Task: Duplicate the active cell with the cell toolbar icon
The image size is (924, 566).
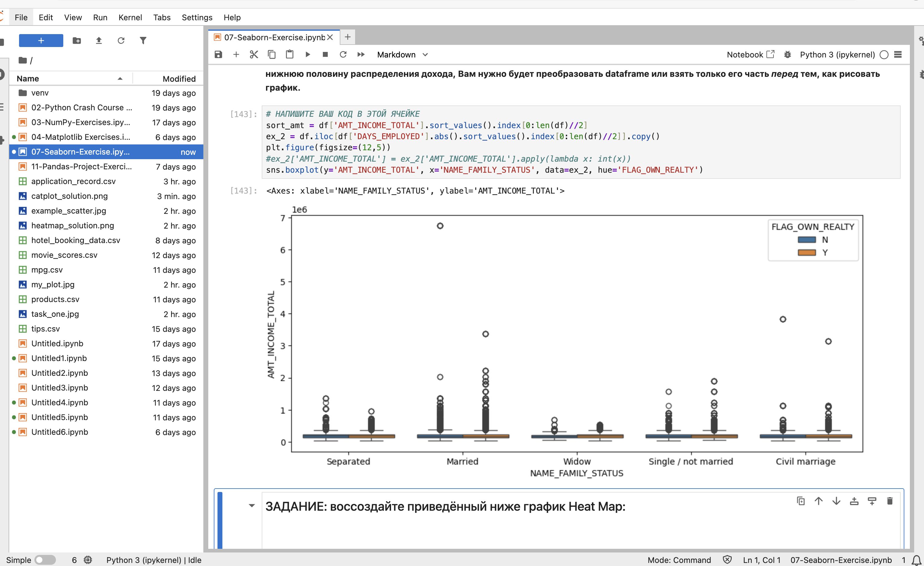Action: (x=801, y=501)
